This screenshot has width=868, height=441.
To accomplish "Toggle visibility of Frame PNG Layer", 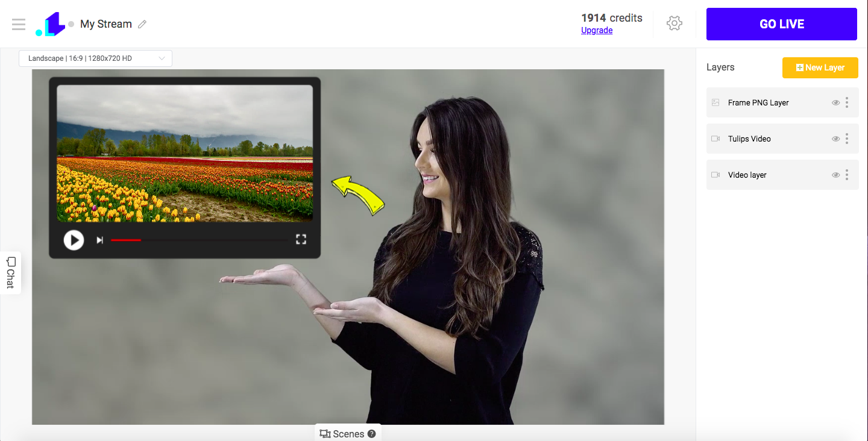I will [836, 102].
